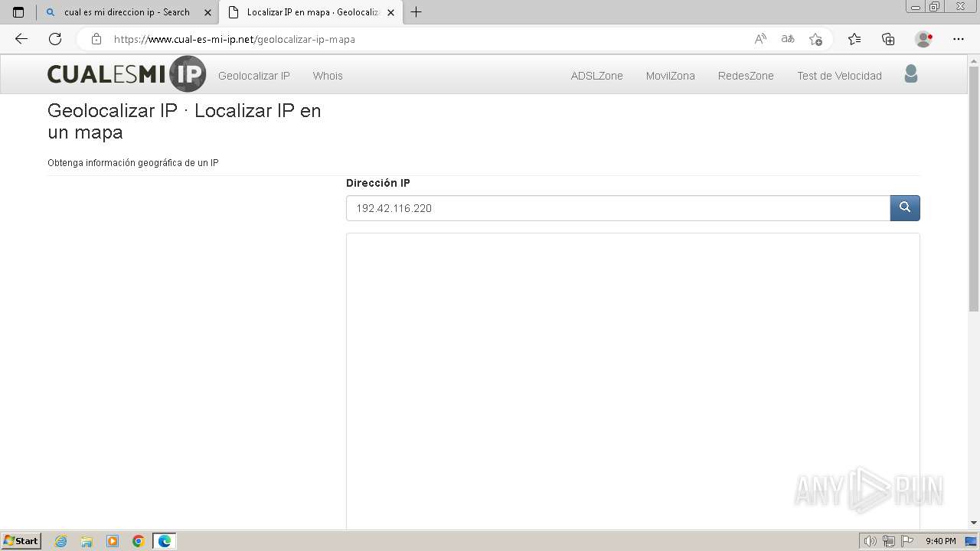Click the empty map panel

(633, 381)
